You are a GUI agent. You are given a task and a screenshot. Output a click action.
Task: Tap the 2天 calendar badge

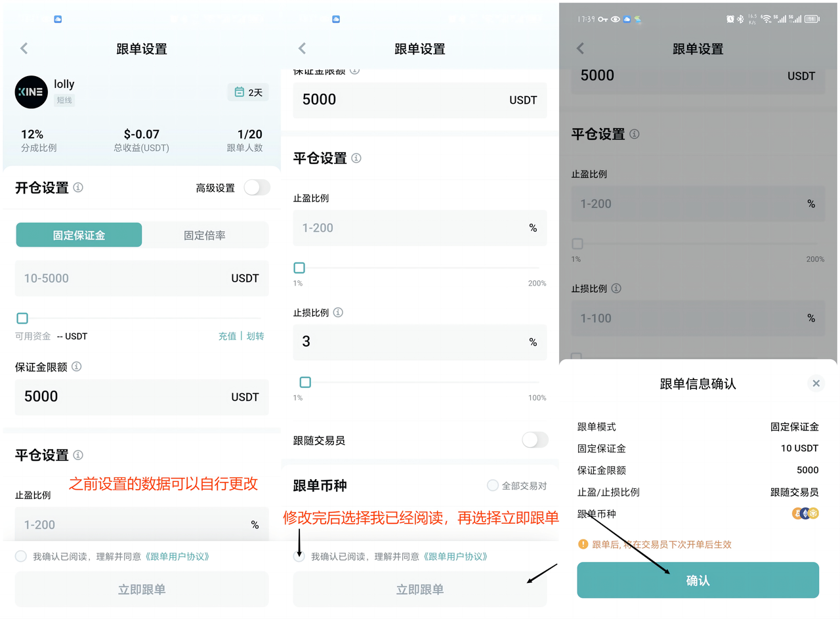[x=248, y=93]
